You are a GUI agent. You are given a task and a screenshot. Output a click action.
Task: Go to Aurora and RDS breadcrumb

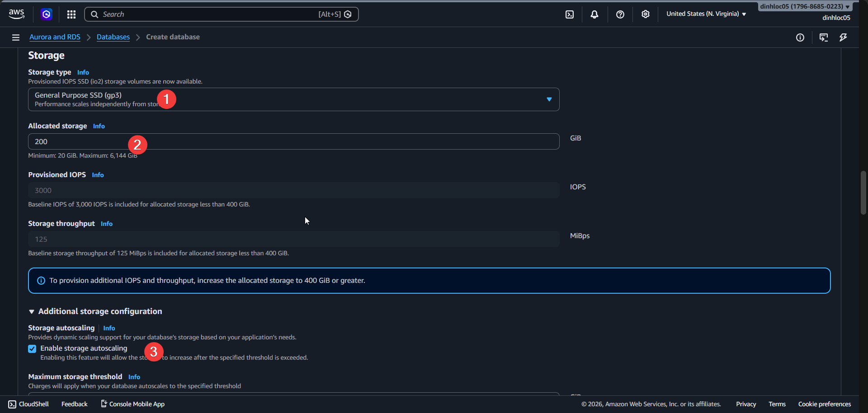tap(55, 37)
